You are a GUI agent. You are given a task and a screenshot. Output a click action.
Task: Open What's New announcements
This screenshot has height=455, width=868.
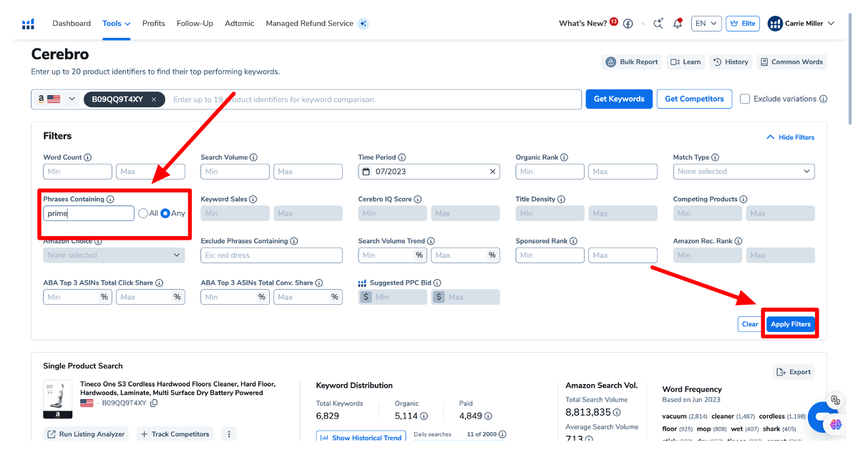[583, 24]
